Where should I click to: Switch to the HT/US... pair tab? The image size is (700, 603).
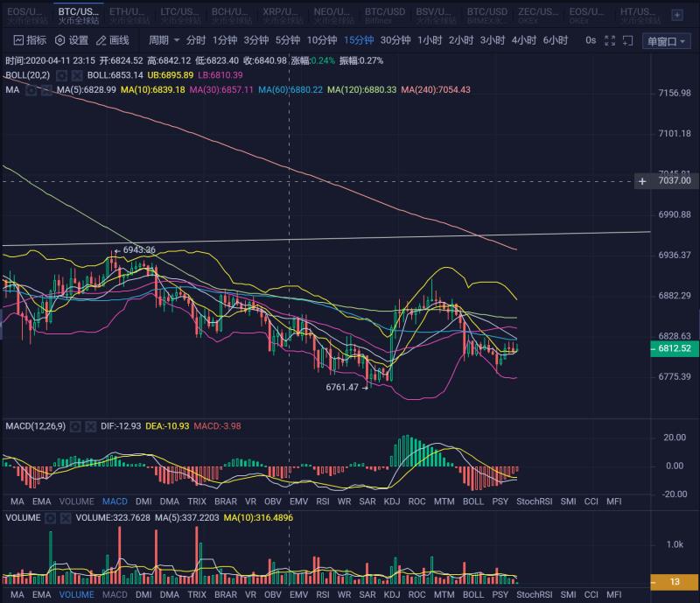(x=640, y=15)
